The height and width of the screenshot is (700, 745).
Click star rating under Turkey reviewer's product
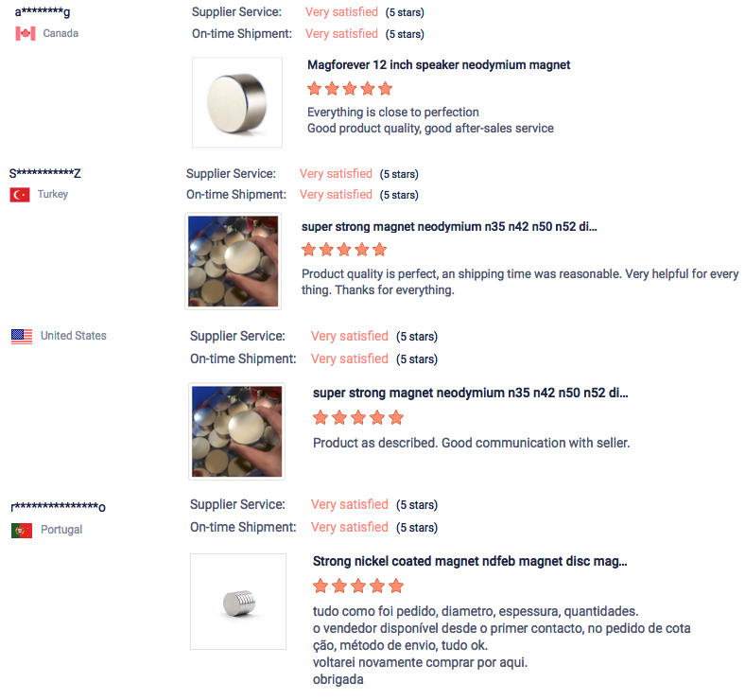point(344,250)
